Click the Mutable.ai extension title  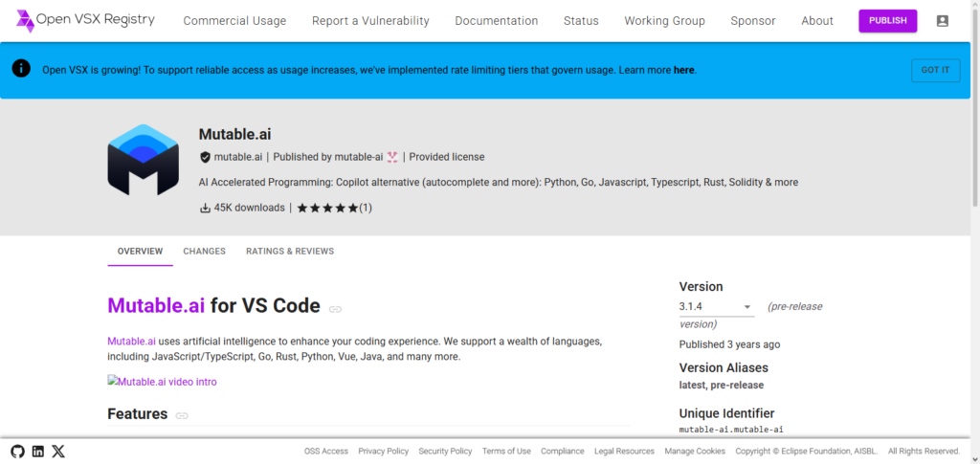pos(235,134)
